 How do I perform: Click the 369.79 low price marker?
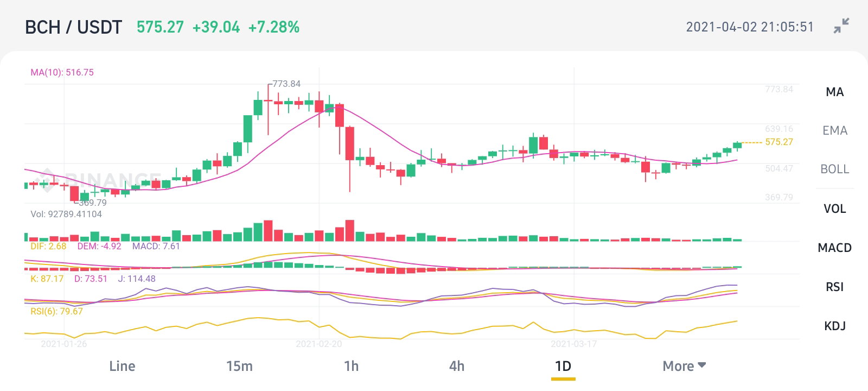click(x=93, y=203)
